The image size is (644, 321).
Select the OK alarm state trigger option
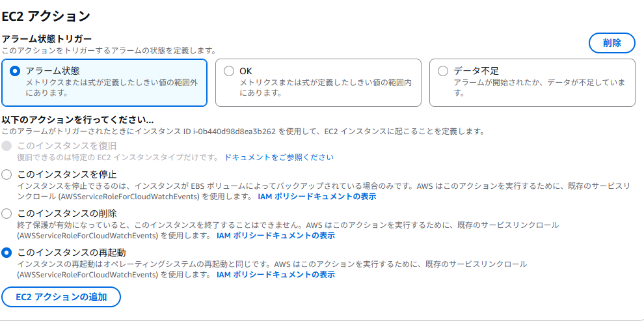click(229, 71)
